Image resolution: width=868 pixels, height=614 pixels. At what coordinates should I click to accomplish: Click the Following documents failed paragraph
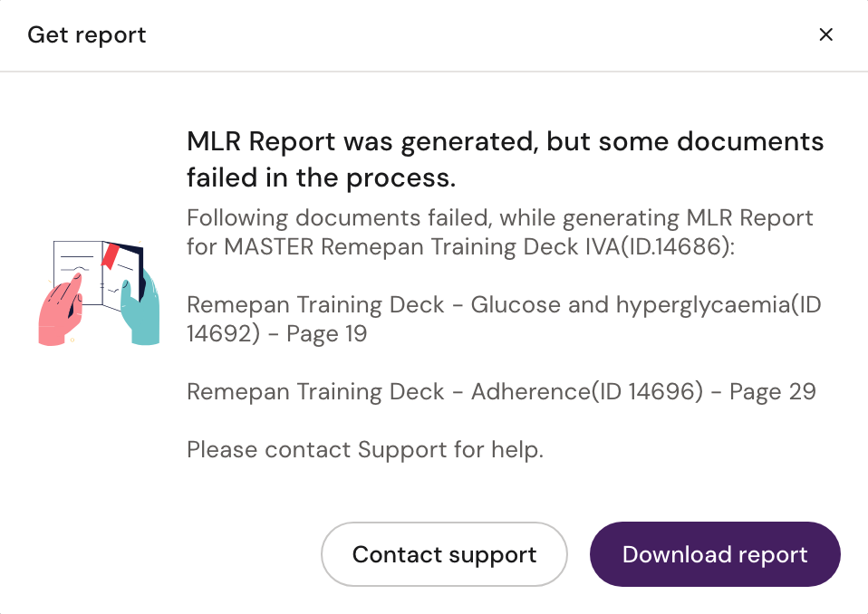(499, 232)
